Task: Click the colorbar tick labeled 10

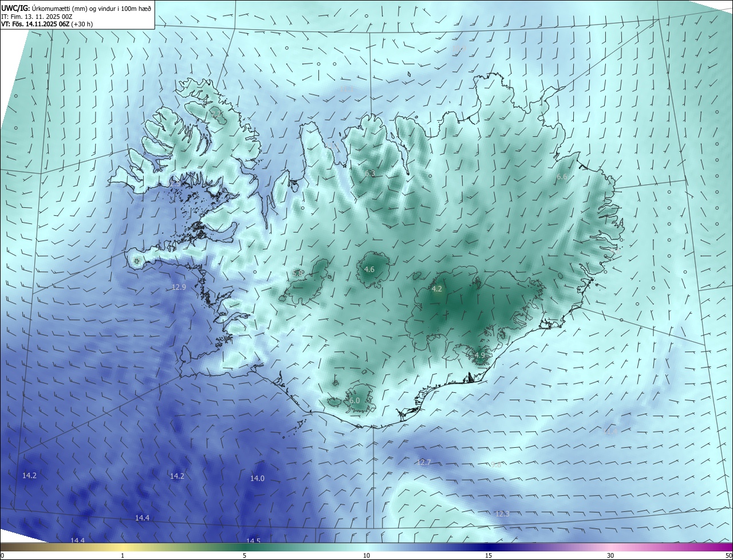Action: click(x=366, y=556)
